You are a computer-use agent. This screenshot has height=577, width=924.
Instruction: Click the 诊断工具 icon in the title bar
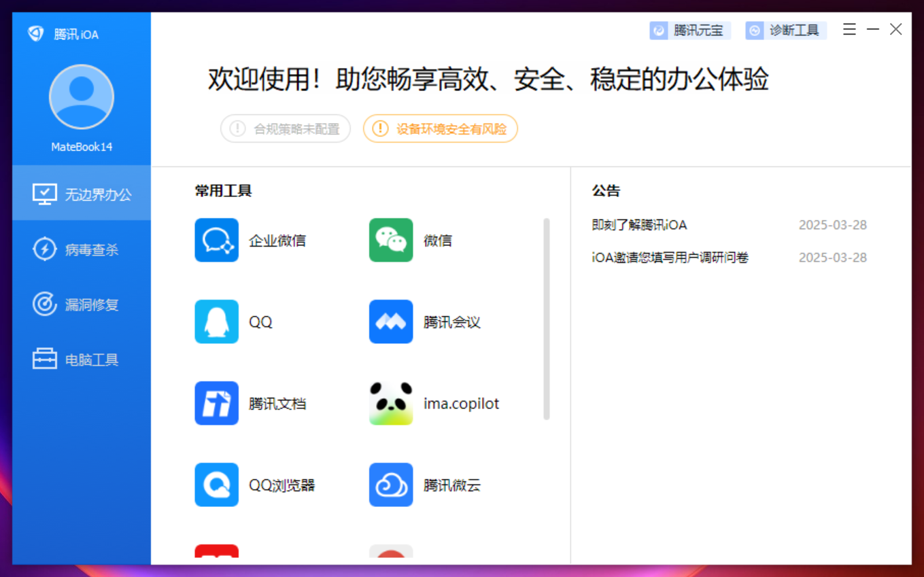coord(754,31)
